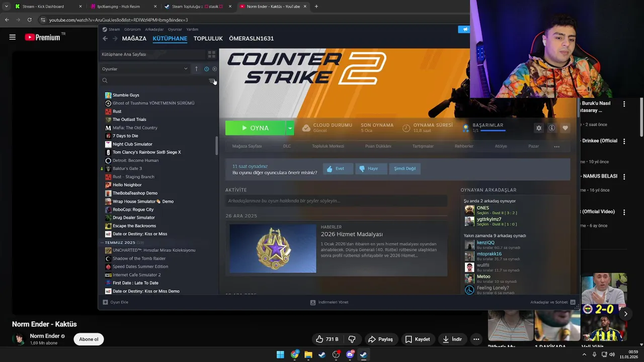Click the Şimdi Değil button
The image size is (644, 362).
[405, 168]
